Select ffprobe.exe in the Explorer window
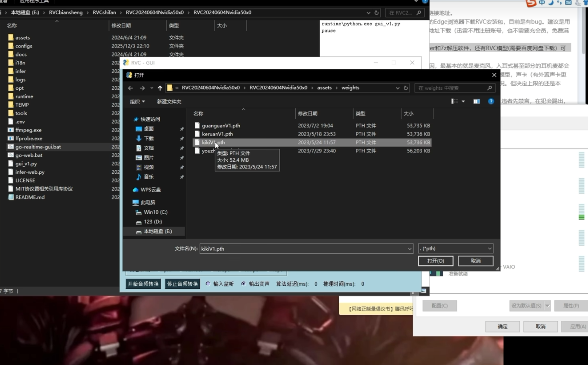 (28, 138)
